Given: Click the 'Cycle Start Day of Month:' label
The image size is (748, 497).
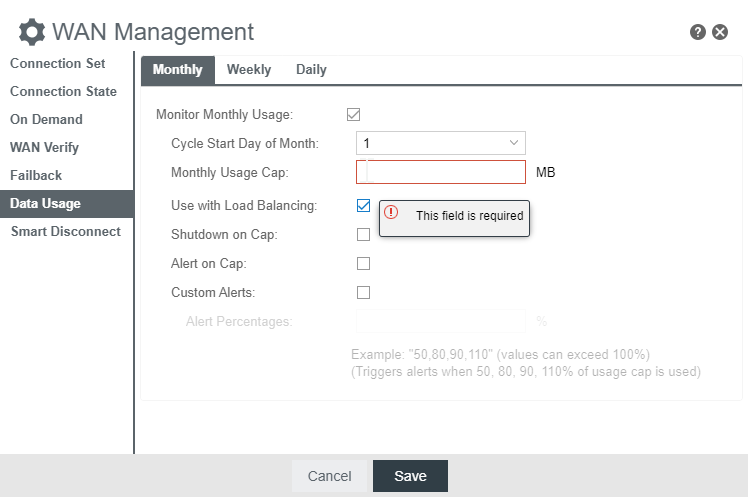Looking at the screenshot, I should 245,144.
